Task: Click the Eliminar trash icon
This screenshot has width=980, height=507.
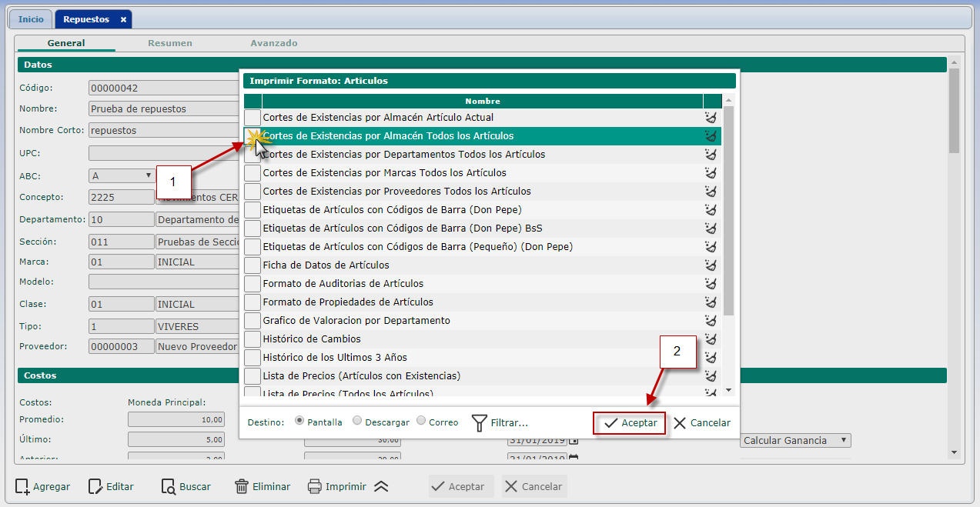Action: (242, 486)
